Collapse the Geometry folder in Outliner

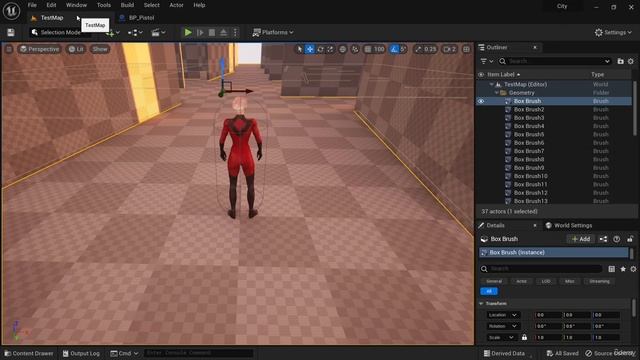click(x=496, y=93)
